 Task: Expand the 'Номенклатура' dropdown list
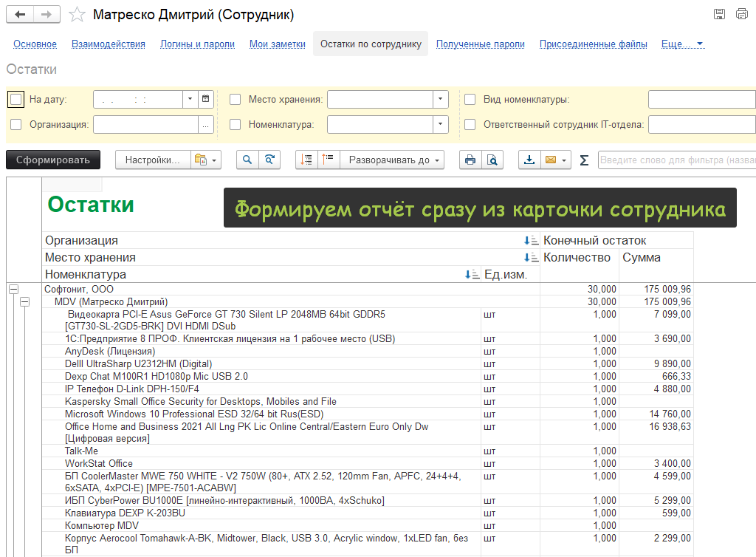441,125
